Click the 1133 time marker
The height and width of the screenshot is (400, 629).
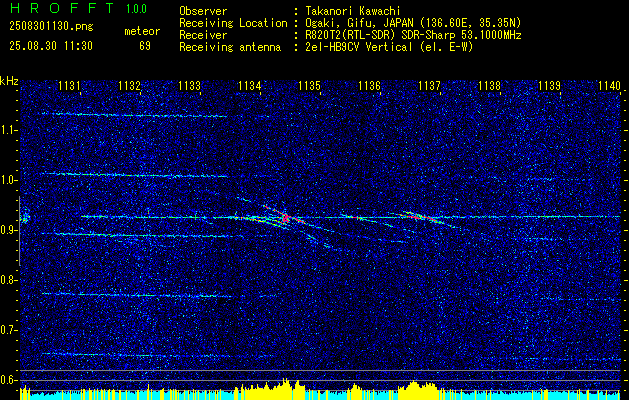coord(189,86)
